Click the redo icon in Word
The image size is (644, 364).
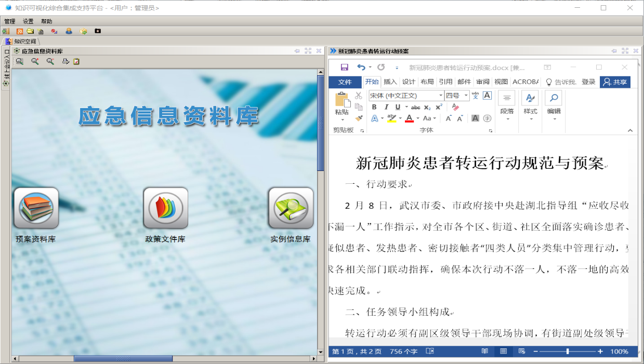click(381, 68)
